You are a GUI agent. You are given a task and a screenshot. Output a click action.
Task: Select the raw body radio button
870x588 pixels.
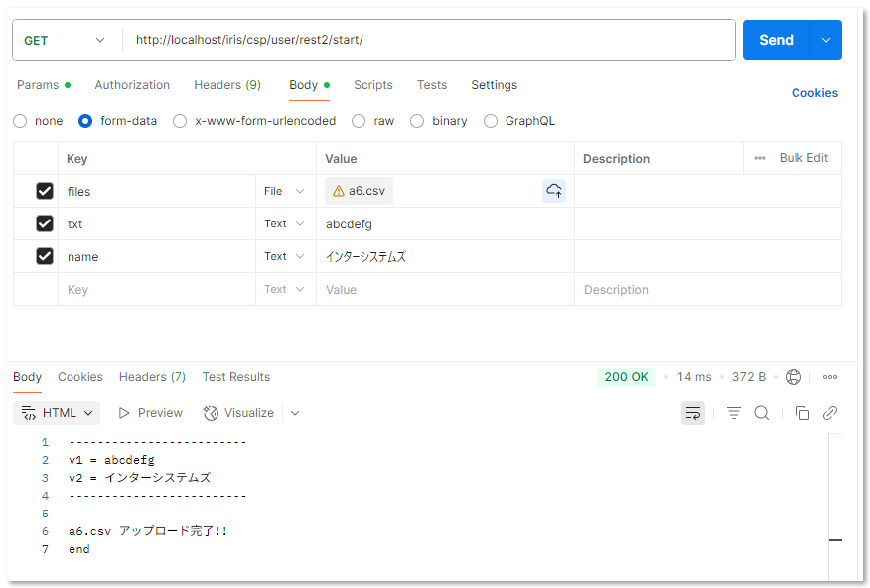[359, 121]
